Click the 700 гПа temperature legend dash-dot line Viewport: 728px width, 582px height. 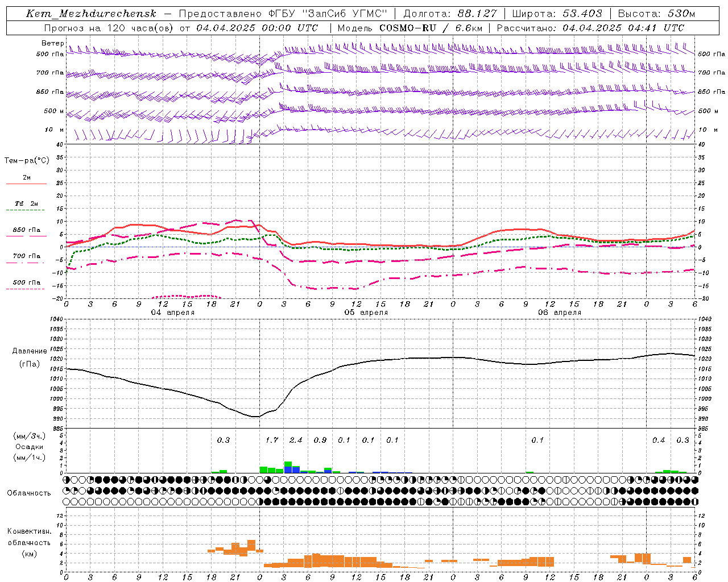[x=25, y=263]
